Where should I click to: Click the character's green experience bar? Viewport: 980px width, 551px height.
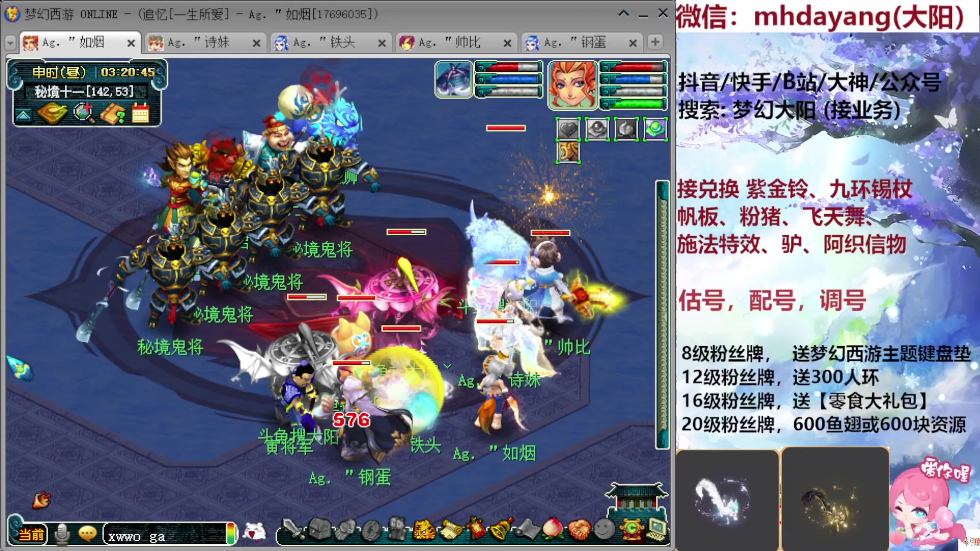pos(634,104)
